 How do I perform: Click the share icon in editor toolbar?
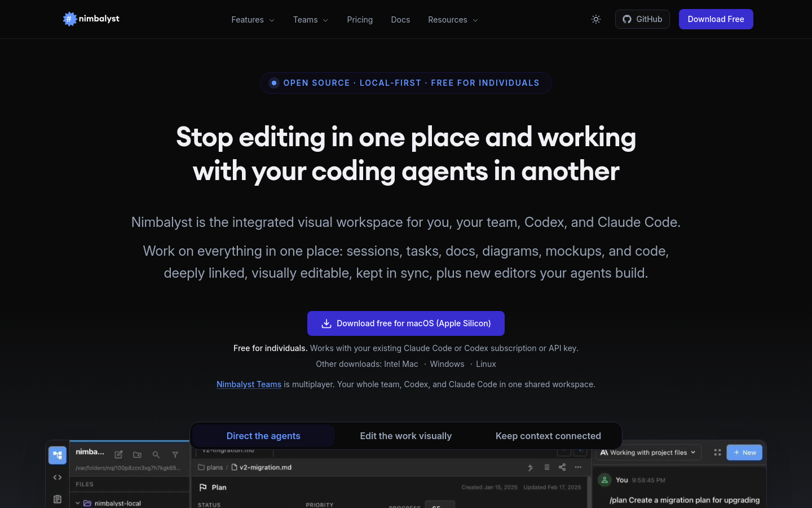(562, 467)
